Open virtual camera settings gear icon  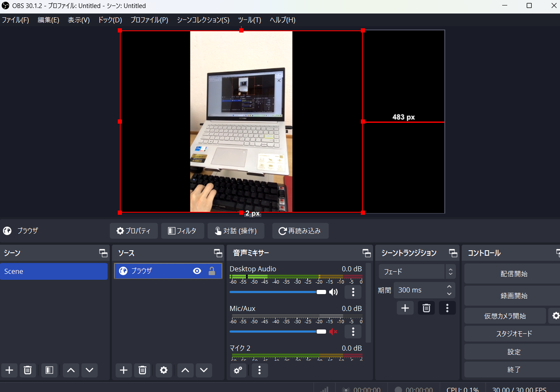click(555, 316)
